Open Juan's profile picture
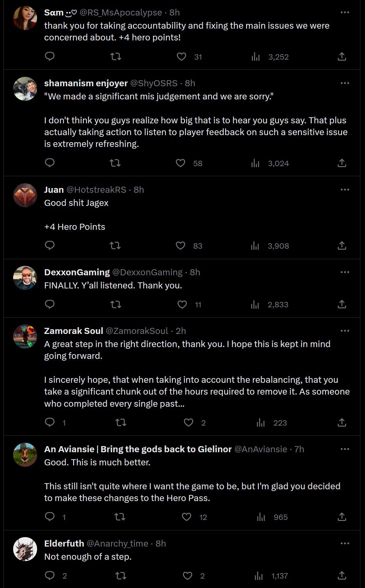365x588 pixels. pyautogui.click(x=25, y=195)
